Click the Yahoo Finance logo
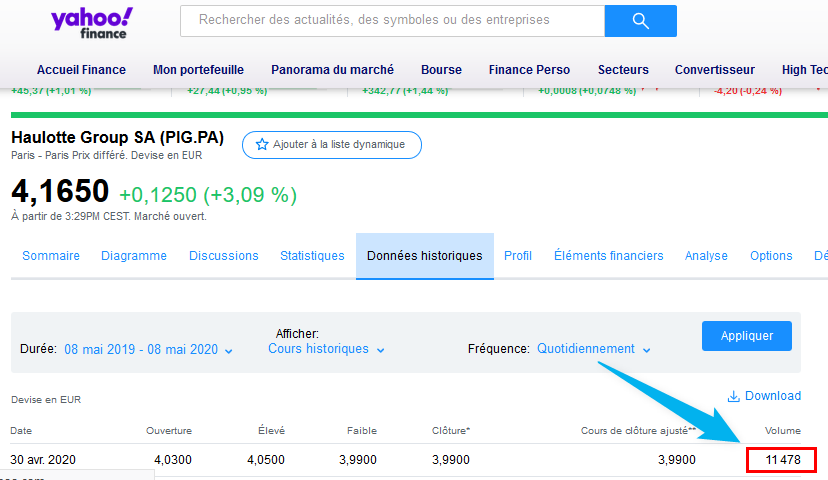 click(x=91, y=23)
